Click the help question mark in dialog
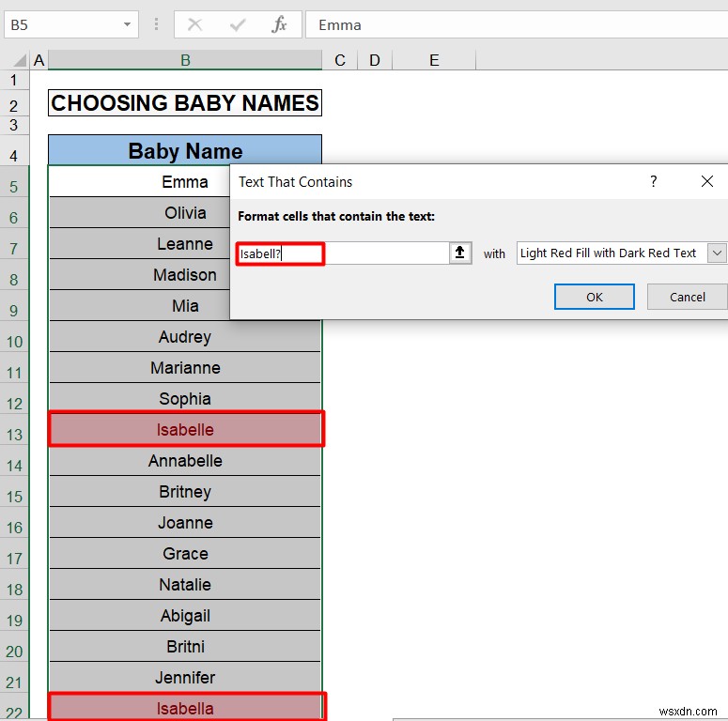The width and height of the screenshot is (728, 721). (x=653, y=181)
